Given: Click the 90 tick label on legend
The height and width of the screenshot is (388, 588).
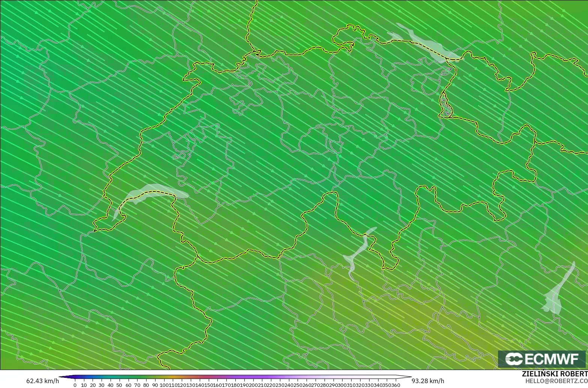Looking at the screenshot, I should click(x=155, y=385).
